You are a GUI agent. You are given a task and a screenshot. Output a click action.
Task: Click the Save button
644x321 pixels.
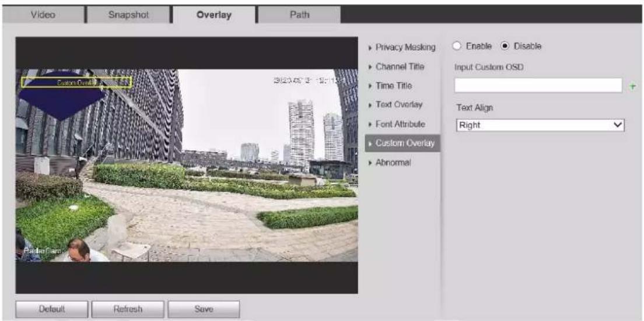pos(204,309)
